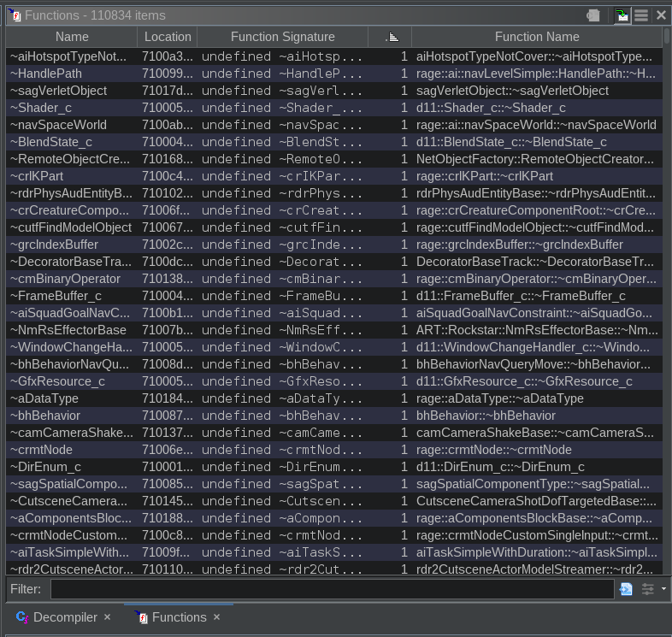Click function name rage::grcIndexBuffer::~grcIndexBuffer
The height and width of the screenshot is (637, 672).
pyautogui.click(x=520, y=245)
